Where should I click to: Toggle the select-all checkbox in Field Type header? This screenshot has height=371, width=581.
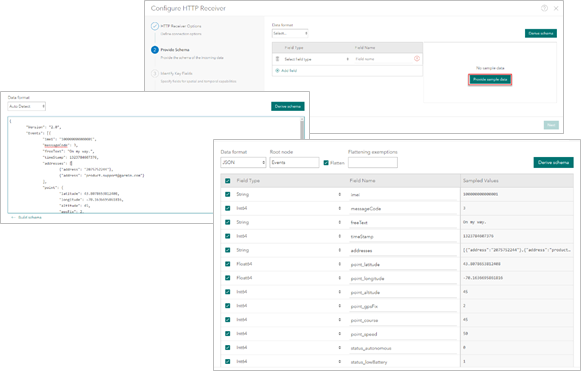[228, 180]
